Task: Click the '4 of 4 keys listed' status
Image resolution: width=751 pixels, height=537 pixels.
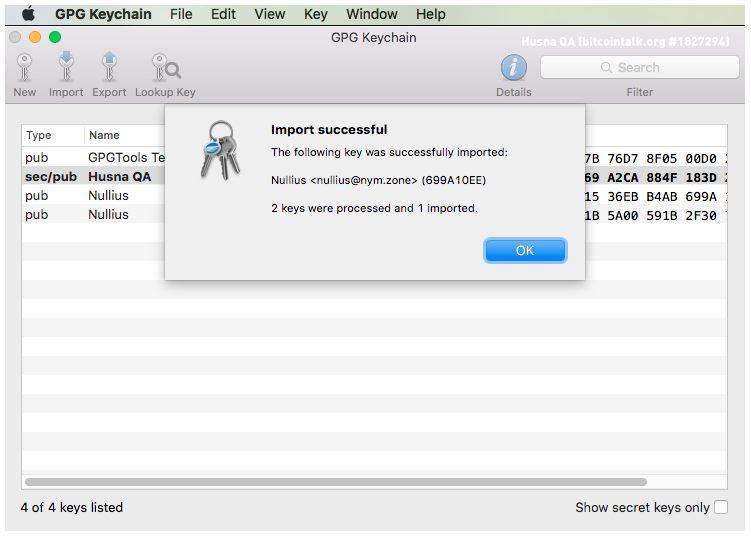Action: 72,507
